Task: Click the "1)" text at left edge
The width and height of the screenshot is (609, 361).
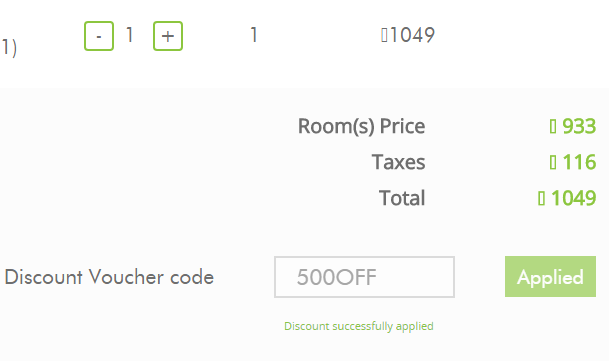Action: (9, 48)
